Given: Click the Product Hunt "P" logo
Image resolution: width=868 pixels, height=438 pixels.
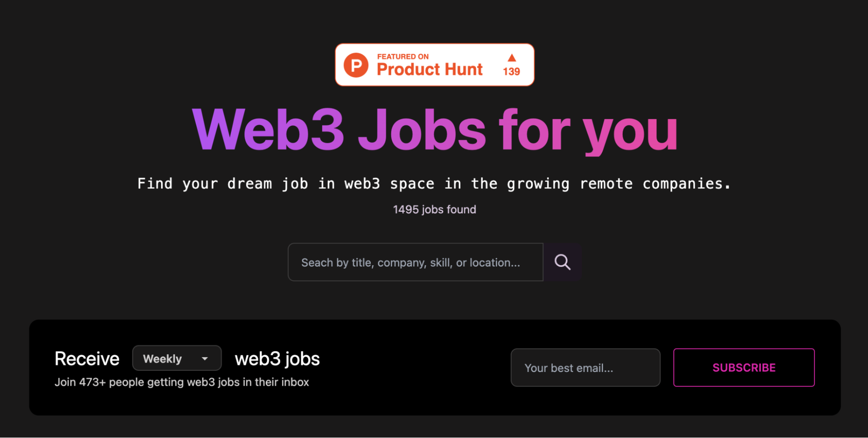Looking at the screenshot, I should coord(356,65).
